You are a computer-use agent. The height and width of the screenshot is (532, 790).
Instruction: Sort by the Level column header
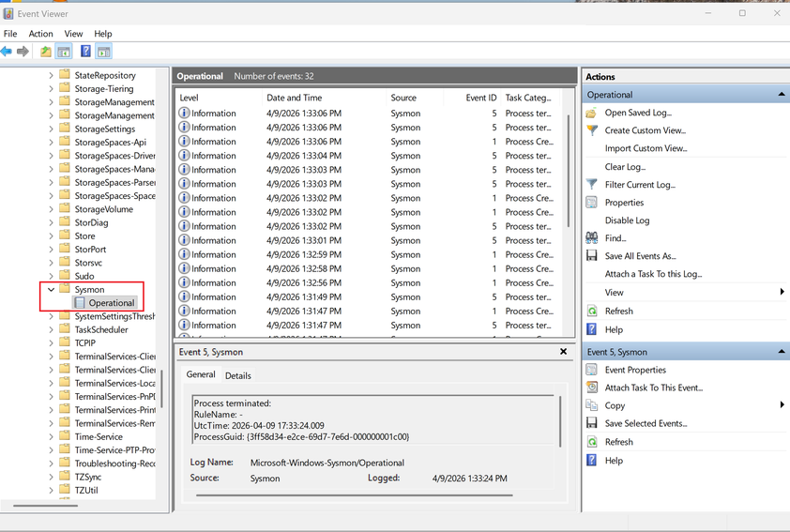pos(219,98)
